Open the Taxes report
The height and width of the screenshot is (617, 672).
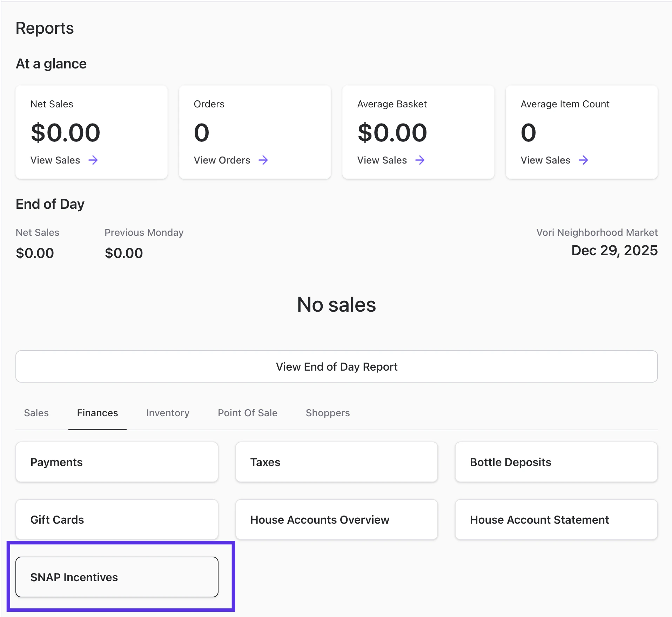tap(336, 462)
